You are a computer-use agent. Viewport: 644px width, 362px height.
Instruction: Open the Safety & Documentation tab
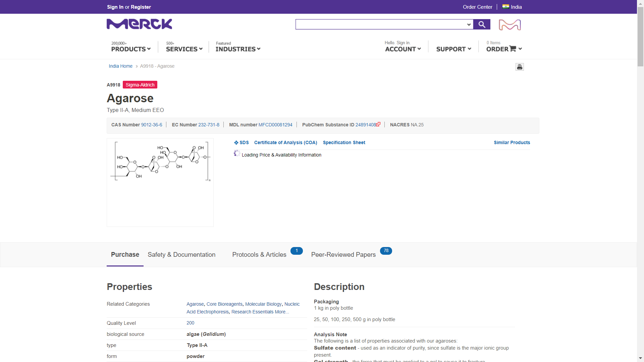(x=181, y=255)
